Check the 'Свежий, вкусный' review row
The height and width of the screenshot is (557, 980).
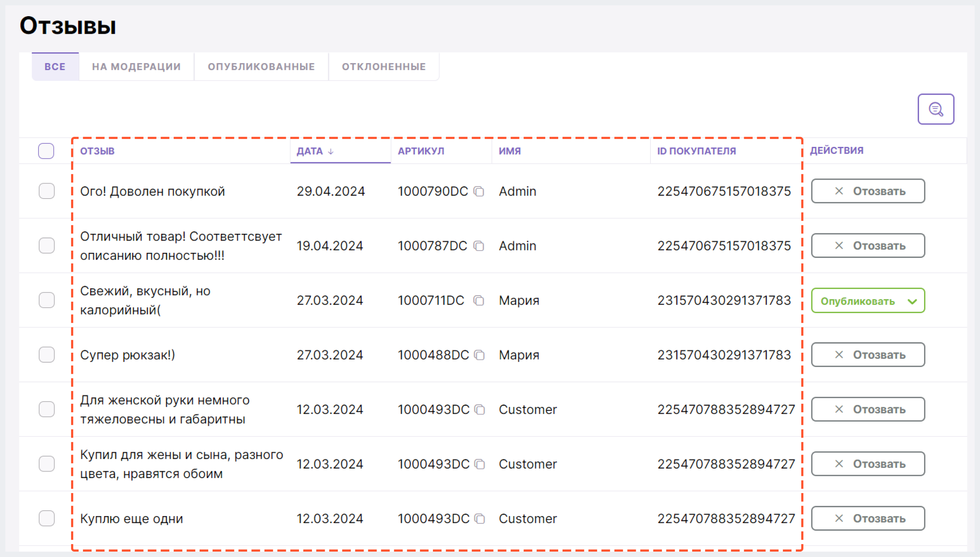click(x=46, y=300)
